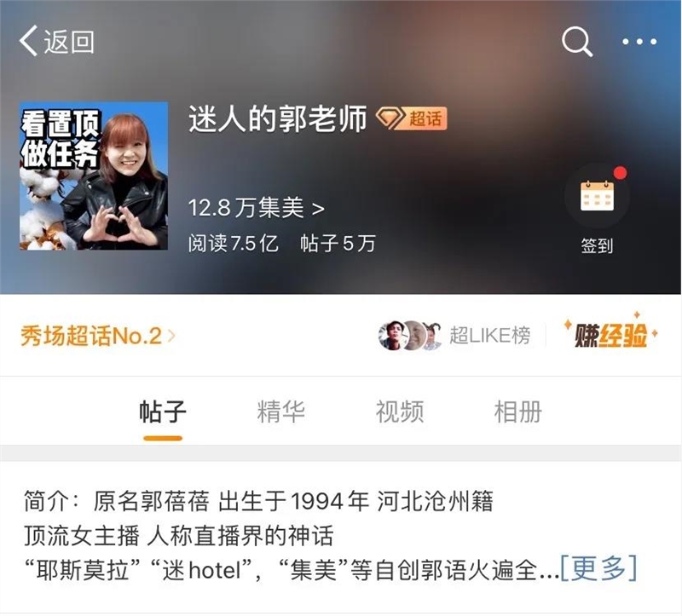Viewport: 682px width, 616px height.
Task: Tap the diamond 超话 badge
Action: click(412, 118)
